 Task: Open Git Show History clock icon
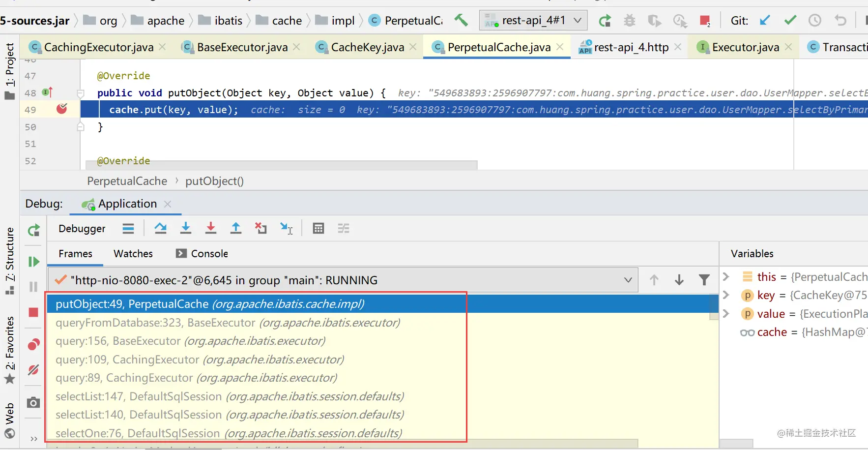click(x=815, y=20)
